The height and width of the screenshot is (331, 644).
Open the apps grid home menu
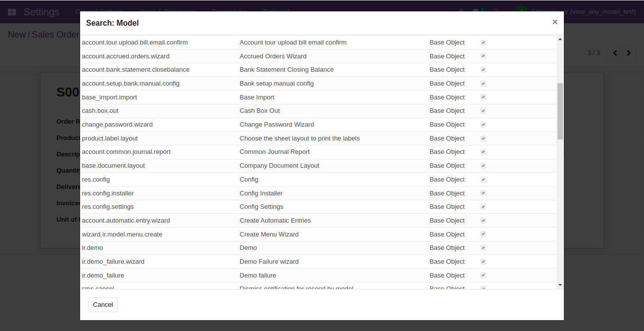(12, 12)
